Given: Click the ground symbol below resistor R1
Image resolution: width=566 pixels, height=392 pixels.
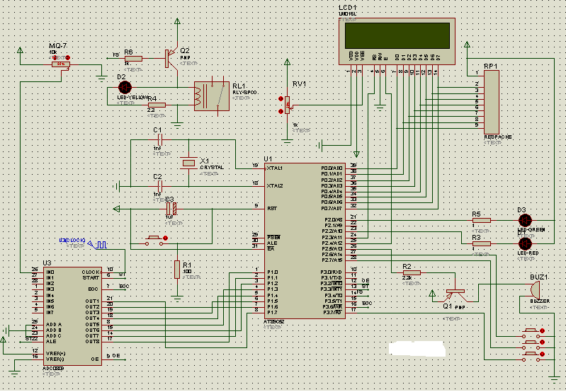Looking at the screenshot, I should click(x=177, y=298).
